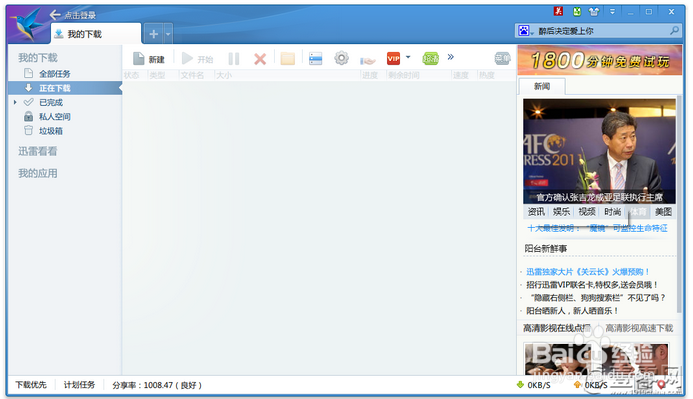The width and height of the screenshot is (693, 399).
Task: Click the 速度 column header
Action: (461, 75)
